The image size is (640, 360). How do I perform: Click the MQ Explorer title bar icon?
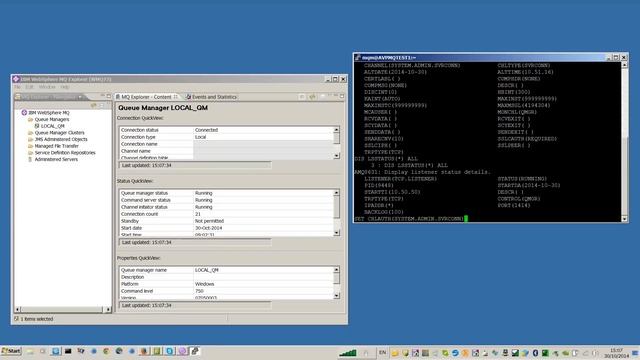tap(16, 79)
